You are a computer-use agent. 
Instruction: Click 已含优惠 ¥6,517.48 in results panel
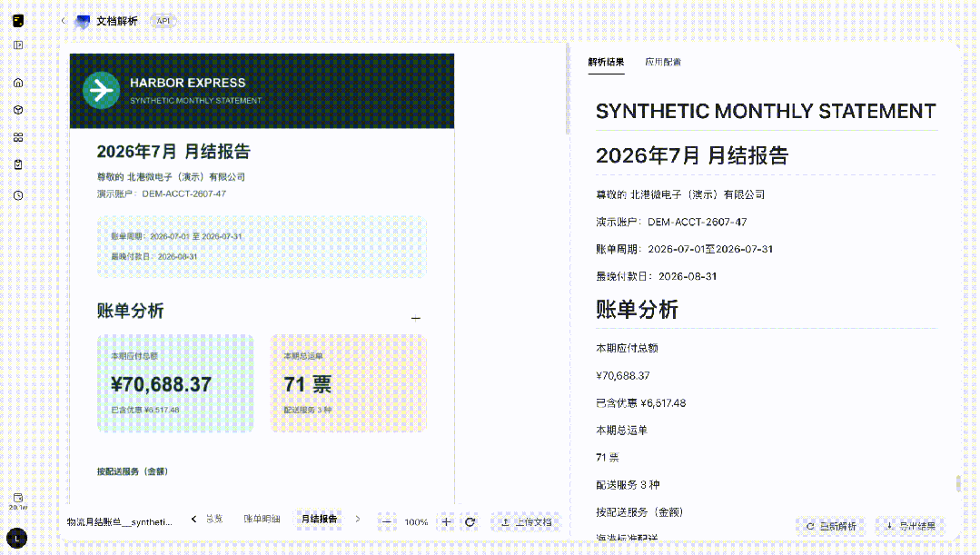tap(640, 403)
